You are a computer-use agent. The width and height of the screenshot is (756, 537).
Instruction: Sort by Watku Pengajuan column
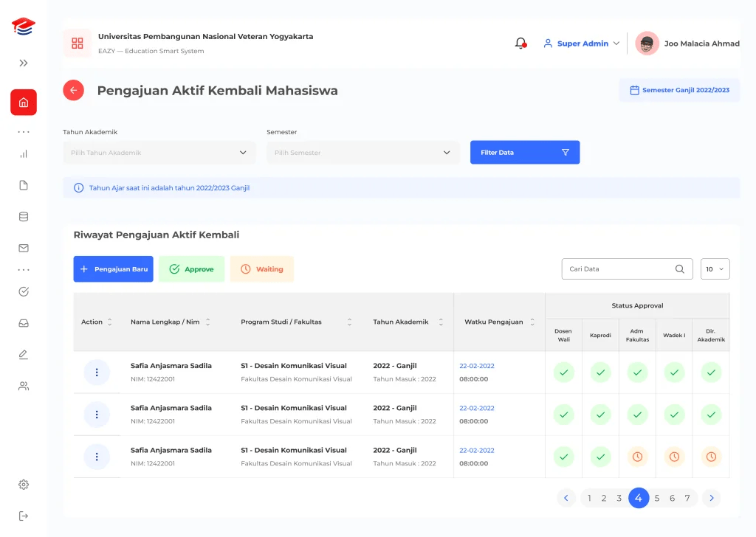coord(532,322)
